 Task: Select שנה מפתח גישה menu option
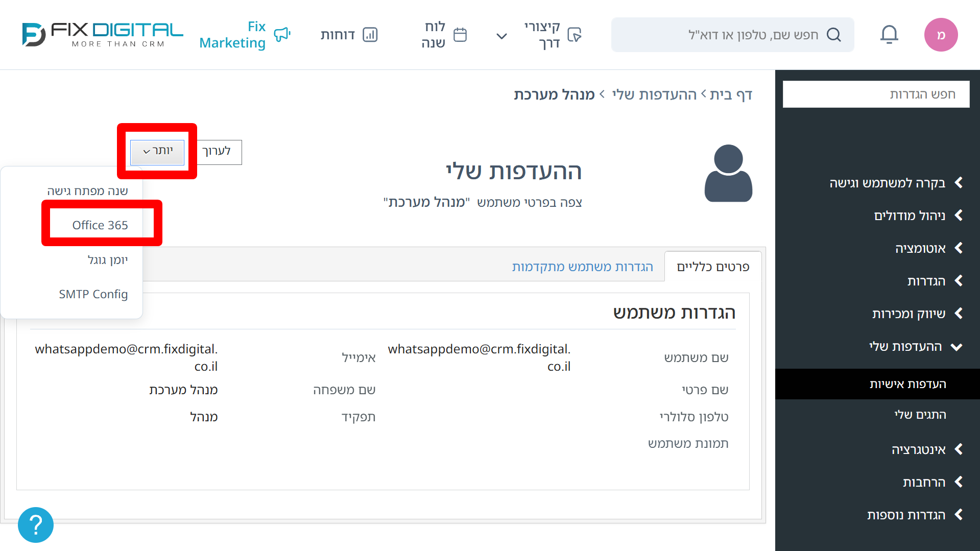88,191
